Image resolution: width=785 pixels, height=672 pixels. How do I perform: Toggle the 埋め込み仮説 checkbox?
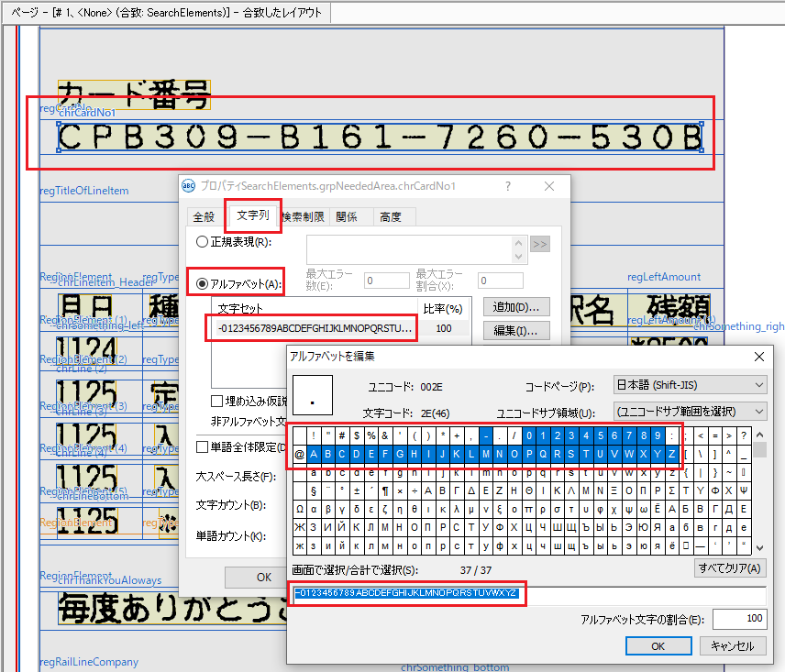pos(216,401)
